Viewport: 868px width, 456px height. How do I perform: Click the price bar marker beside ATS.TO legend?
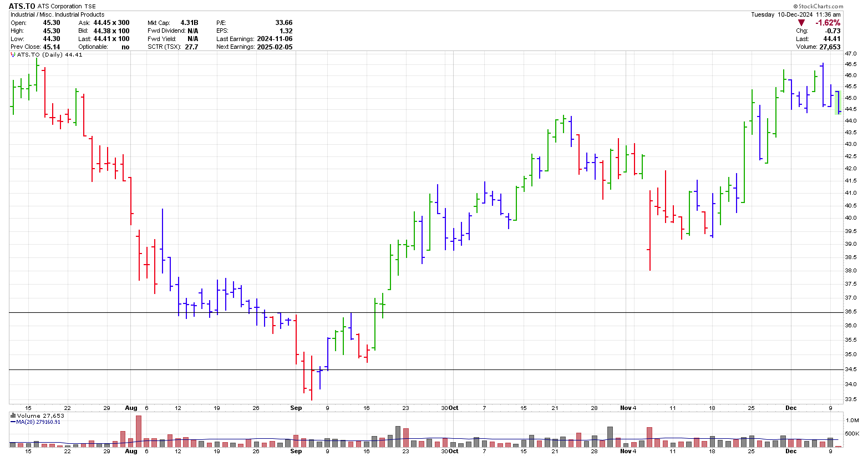13,55
